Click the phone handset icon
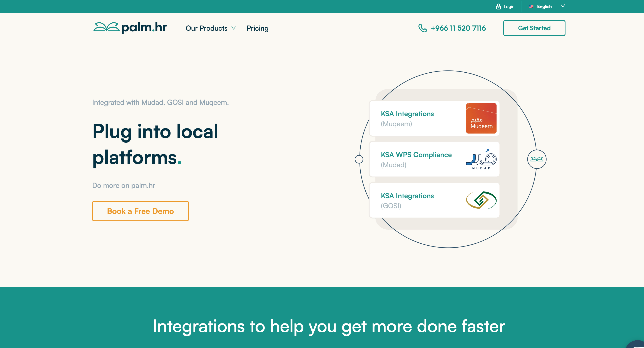 coord(423,28)
